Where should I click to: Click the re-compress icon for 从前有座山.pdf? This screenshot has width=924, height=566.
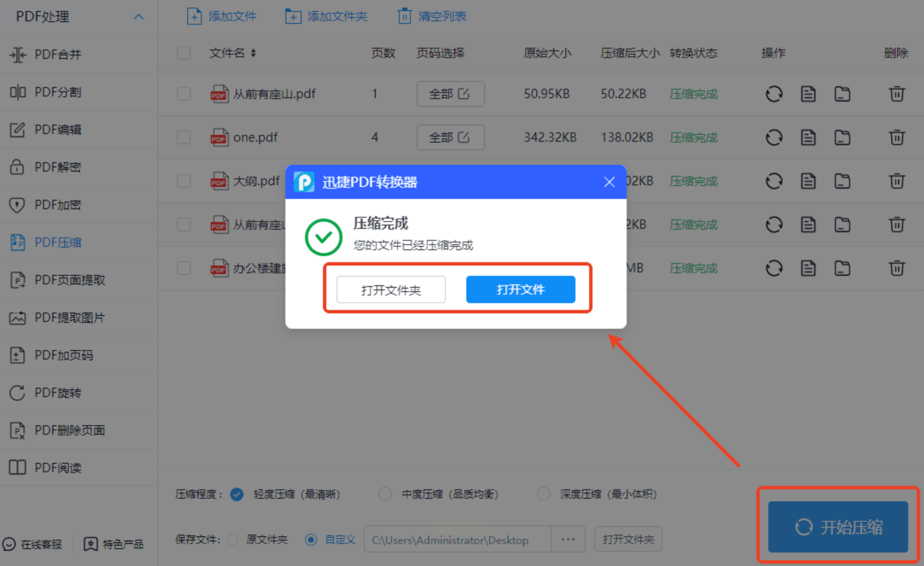773,94
